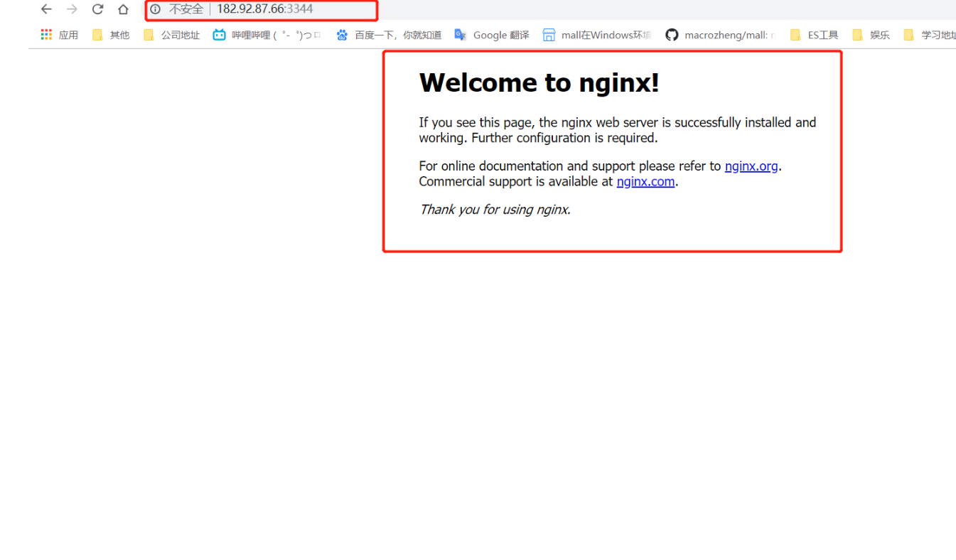Open the 公司地址 bookmarks folder
Image resolution: width=956 pixels, height=560 pixels.
171,35
